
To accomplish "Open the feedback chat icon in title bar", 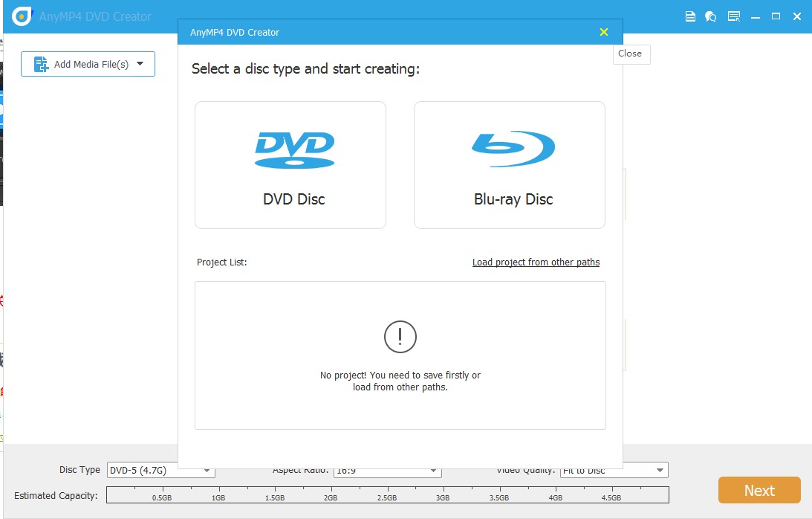I will pos(710,16).
